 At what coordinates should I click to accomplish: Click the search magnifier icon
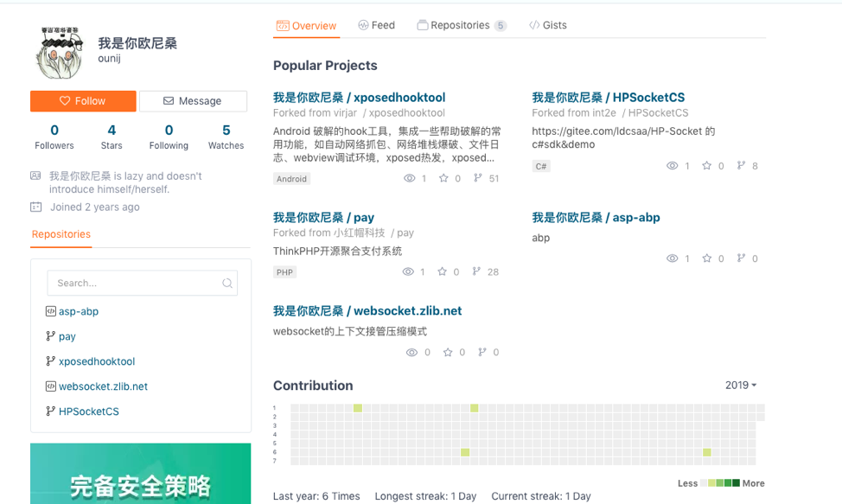coord(227,283)
